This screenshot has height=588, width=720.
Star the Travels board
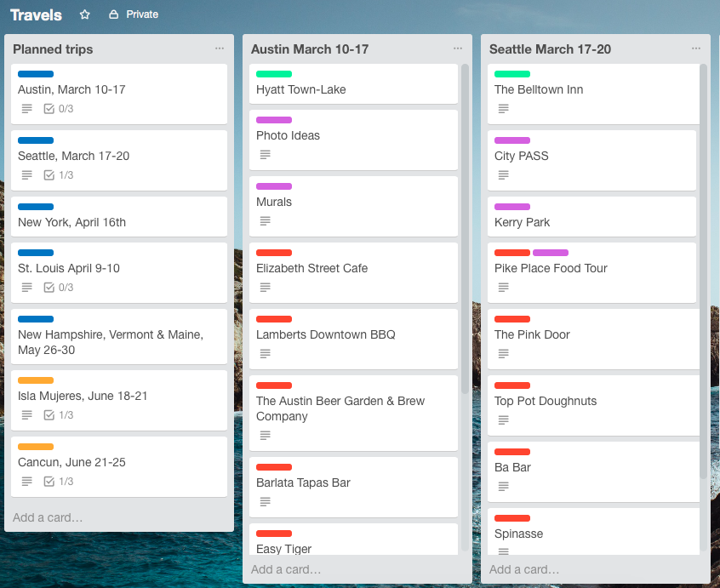coord(84,14)
